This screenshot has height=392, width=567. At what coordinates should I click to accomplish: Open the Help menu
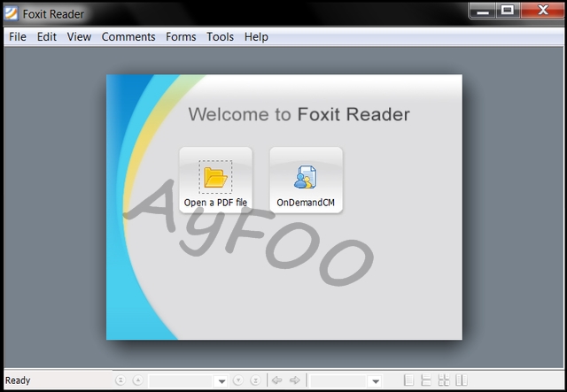[x=256, y=37]
